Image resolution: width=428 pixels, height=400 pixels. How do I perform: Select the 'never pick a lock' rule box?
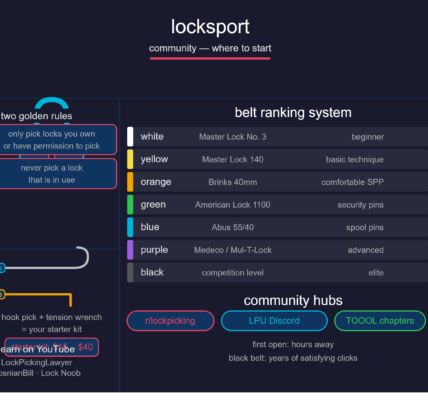click(58, 174)
